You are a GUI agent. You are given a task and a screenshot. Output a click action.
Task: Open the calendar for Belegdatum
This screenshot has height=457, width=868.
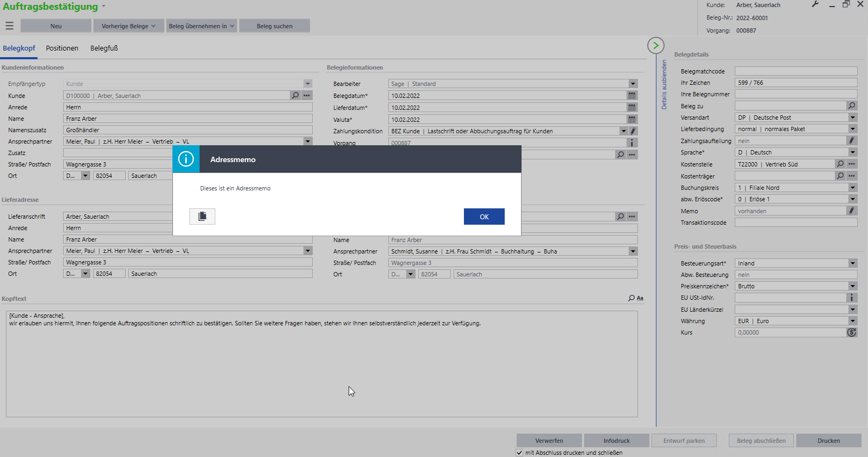coord(632,96)
